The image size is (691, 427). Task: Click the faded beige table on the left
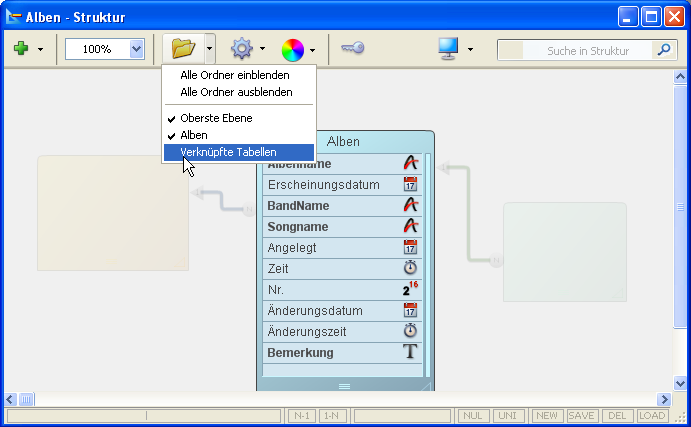tap(113, 213)
